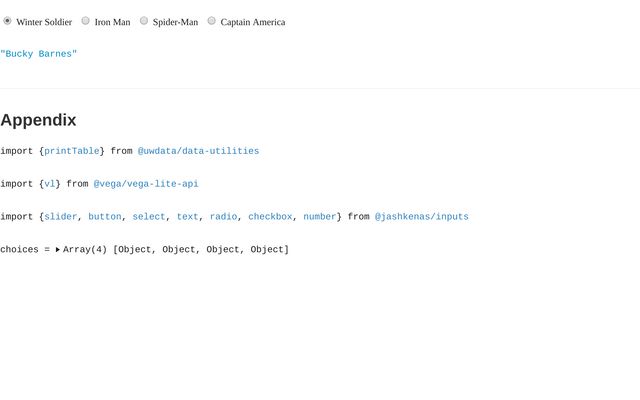Open the @jashkenas/inputs notebook link
640x400 pixels.
tap(422, 217)
